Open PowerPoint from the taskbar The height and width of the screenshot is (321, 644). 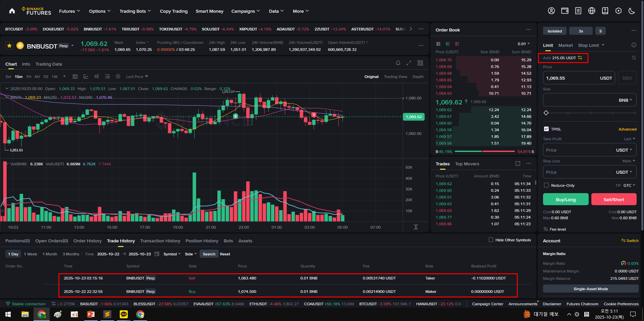point(91,314)
